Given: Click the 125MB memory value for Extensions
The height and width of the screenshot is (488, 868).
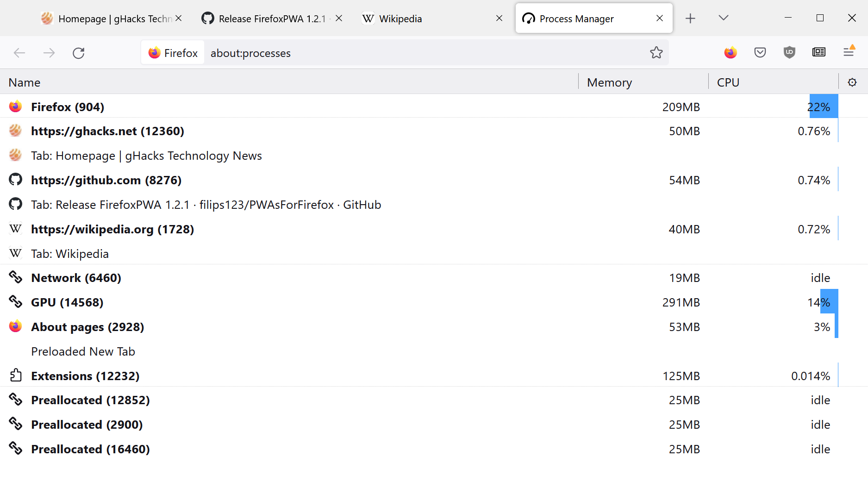Looking at the screenshot, I should (x=681, y=376).
